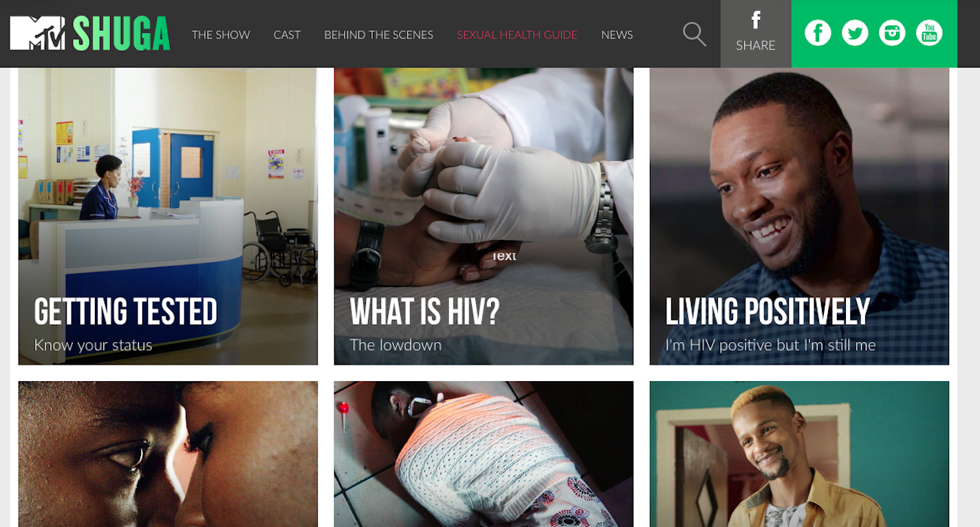Open NEWS in top navigation
Screen dimensions: 980x527
point(617,34)
